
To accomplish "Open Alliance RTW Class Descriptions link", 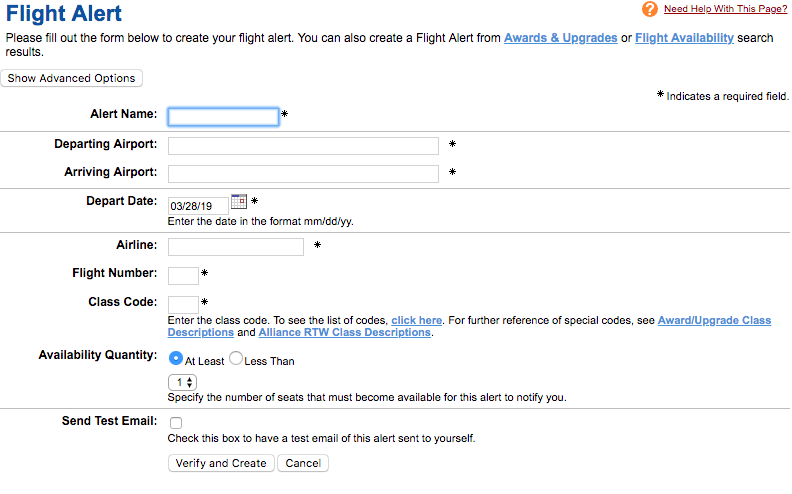I will pos(344,332).
